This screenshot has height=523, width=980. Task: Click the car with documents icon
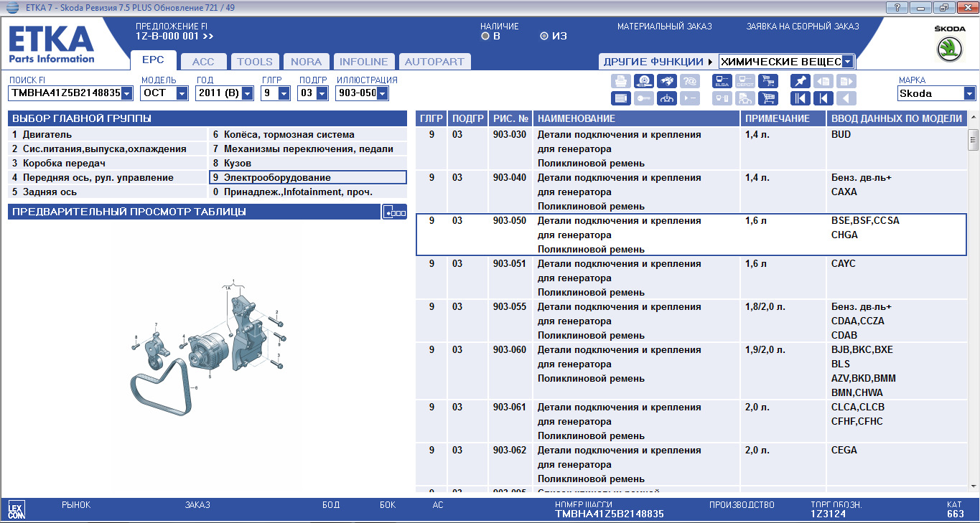point(745,98)
